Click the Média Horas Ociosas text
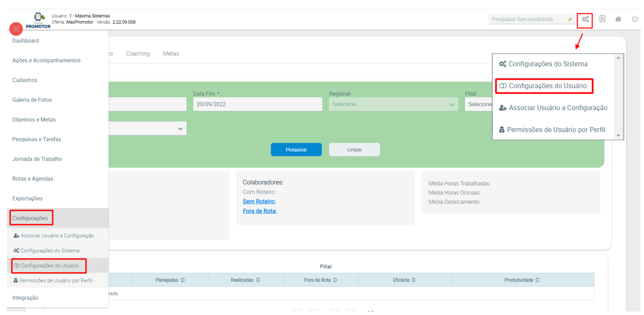This screenshot has width=644, height=315. click(x=454, y=193)
